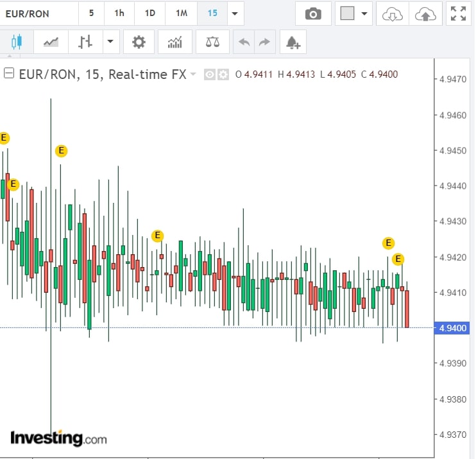Image resolution: width=476 pixels, height=459 pixels.
Task: Load a saved chart layout from cloud
Action: point(391,13)
